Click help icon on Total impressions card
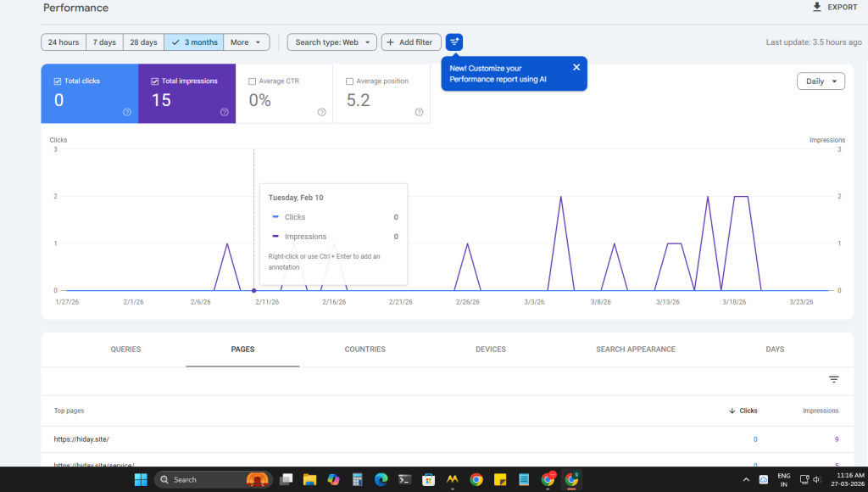Viewport: 868px width, 492px height. [x=225, y=112]
